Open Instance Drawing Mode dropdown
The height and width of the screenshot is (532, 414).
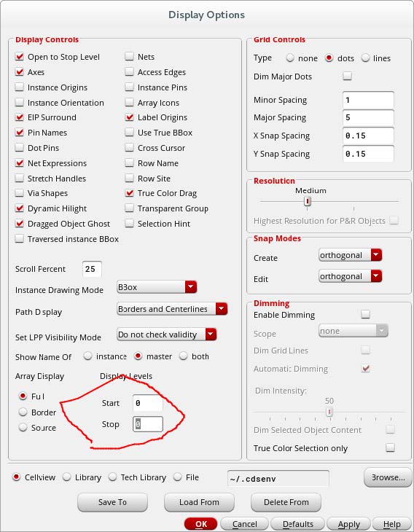pyautogui.click(x=157, y=287)
